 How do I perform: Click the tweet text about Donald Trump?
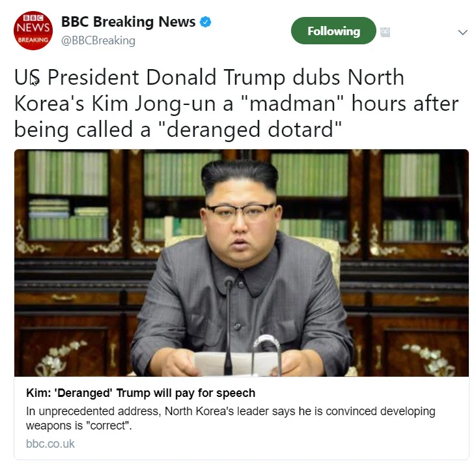[236, 103]
